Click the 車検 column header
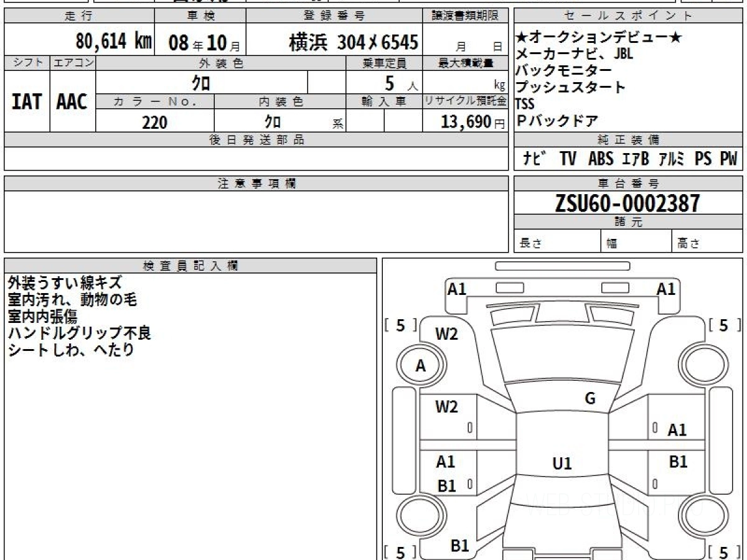This screenshot has width=747, height=560. 200,16
